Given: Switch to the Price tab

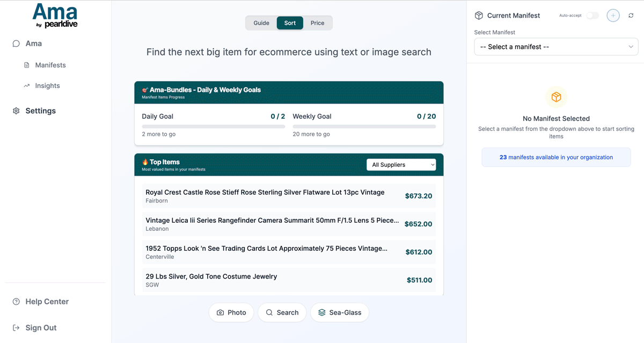Looking at the screenshot, I should click(317, 23).
